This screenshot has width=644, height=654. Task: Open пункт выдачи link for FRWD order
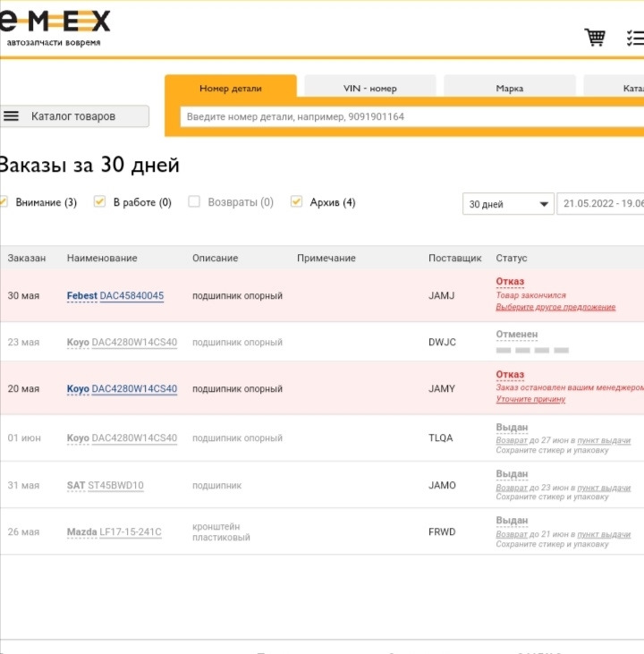click(604, 534)
